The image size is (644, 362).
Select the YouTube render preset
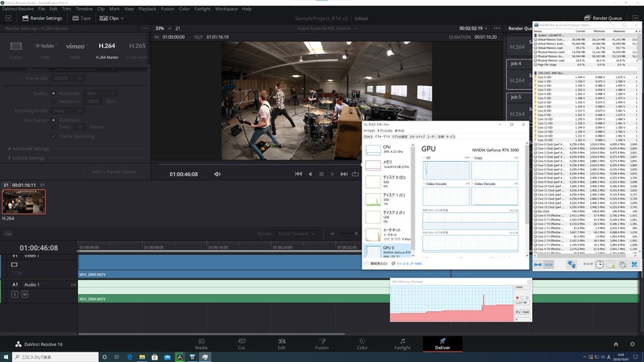[x=45, y=50]
